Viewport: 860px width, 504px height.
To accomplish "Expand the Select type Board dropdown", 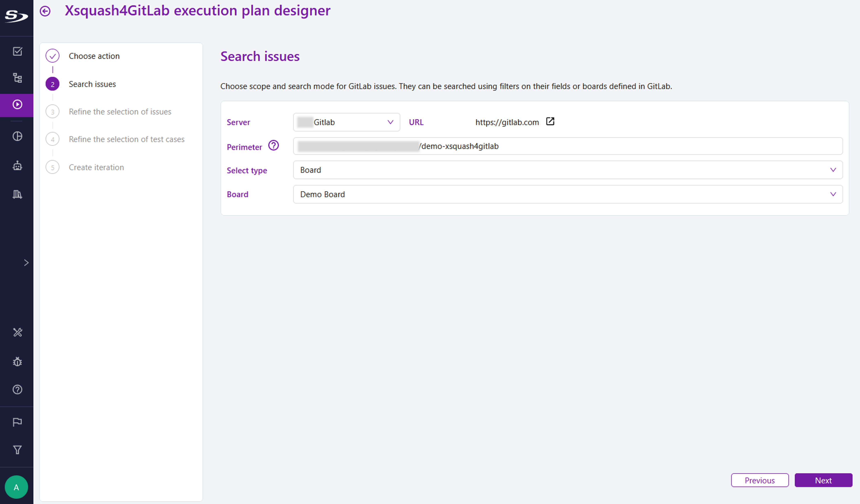I will pos(567,170).
